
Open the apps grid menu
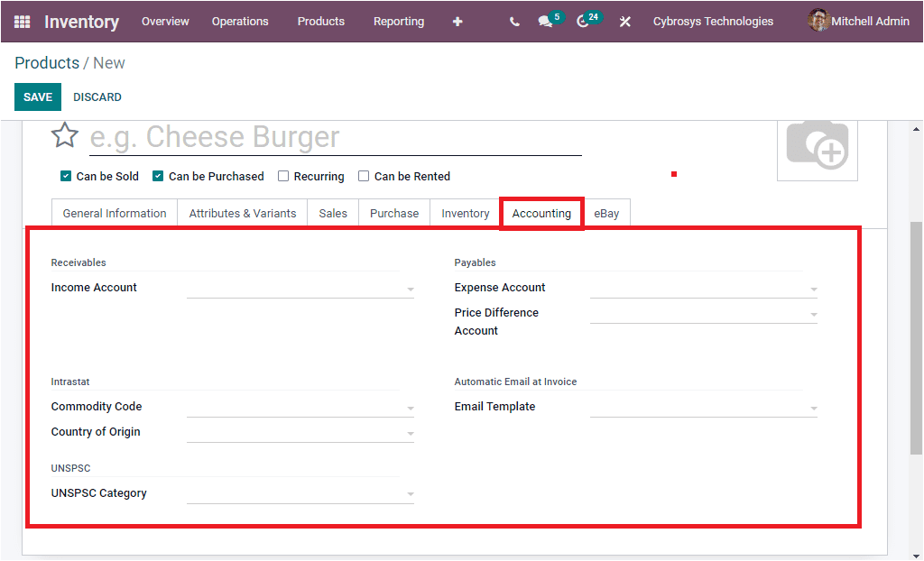[x=22, y=21]
